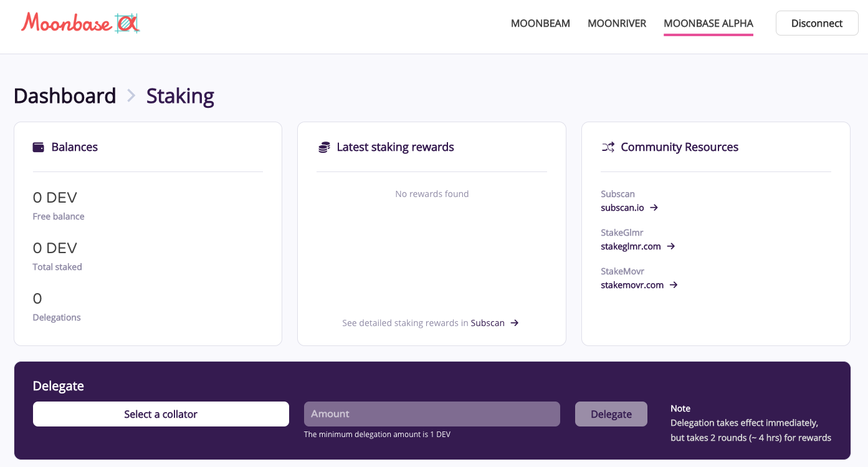Focus the Amount input field
This screenshot has width=868, height=467.
(432, 414)
